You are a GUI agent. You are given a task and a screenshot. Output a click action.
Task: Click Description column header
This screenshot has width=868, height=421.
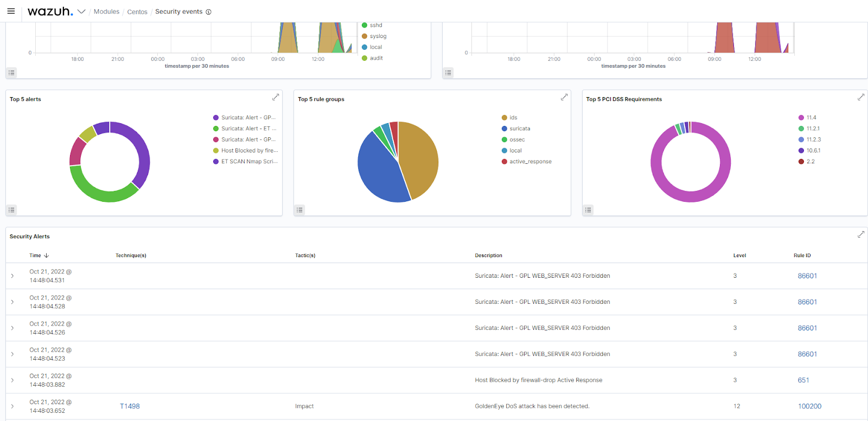(x=488, y=256)
